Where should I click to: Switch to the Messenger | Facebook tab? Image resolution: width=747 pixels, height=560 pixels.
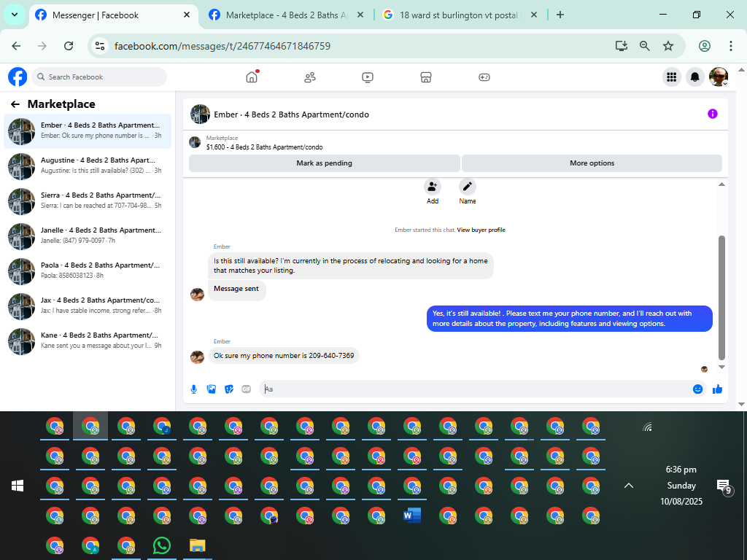click(113, 15)
